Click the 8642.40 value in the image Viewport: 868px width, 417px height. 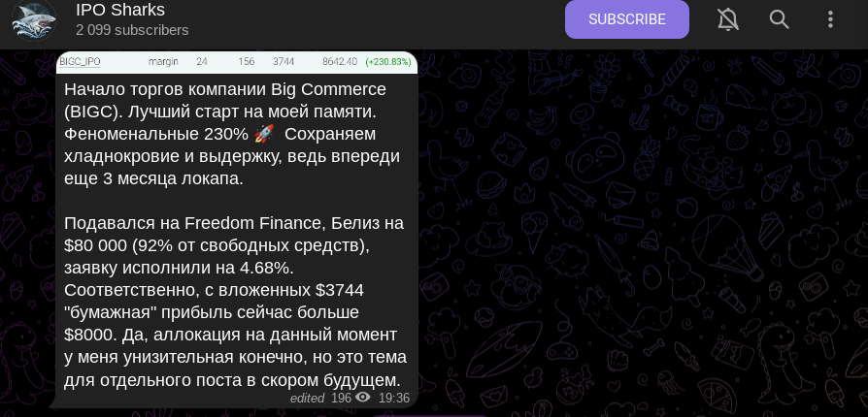tap(340, 62)
